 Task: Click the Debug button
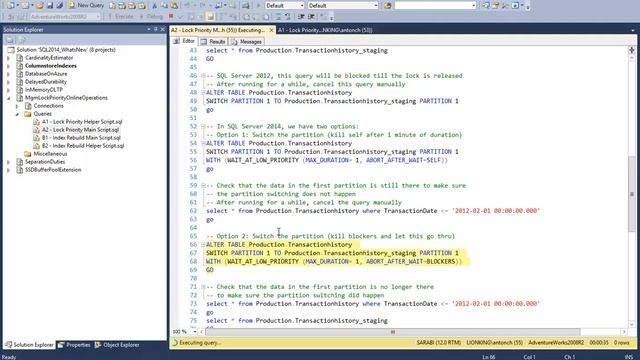click(x=151, y=17)
